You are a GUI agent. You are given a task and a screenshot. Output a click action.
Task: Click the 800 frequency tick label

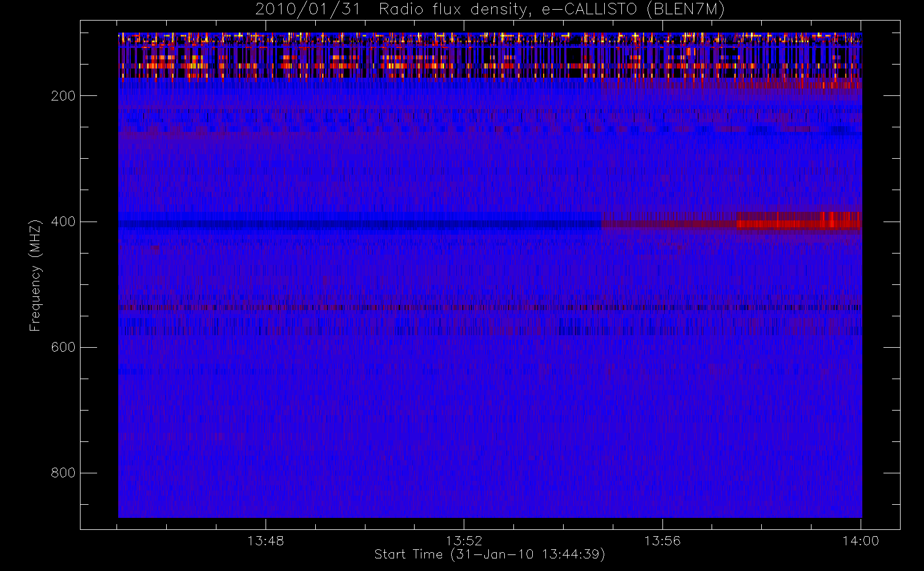coord(63,473)
